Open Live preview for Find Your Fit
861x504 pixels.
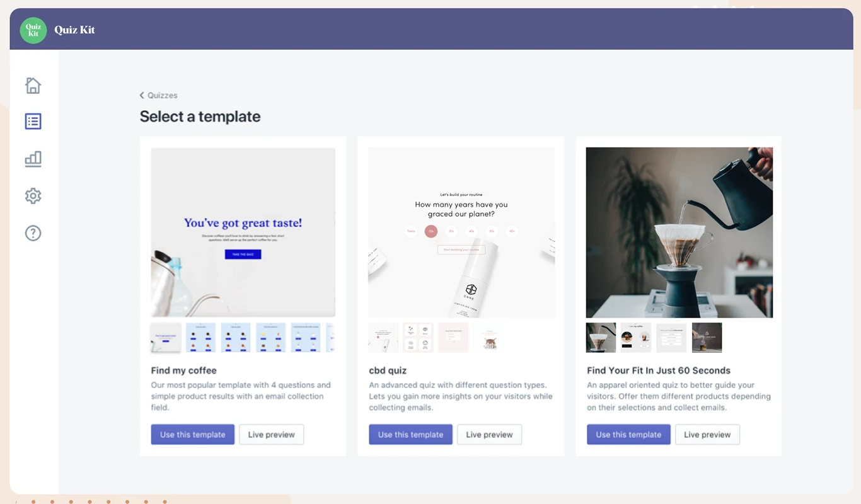(708, 435)
